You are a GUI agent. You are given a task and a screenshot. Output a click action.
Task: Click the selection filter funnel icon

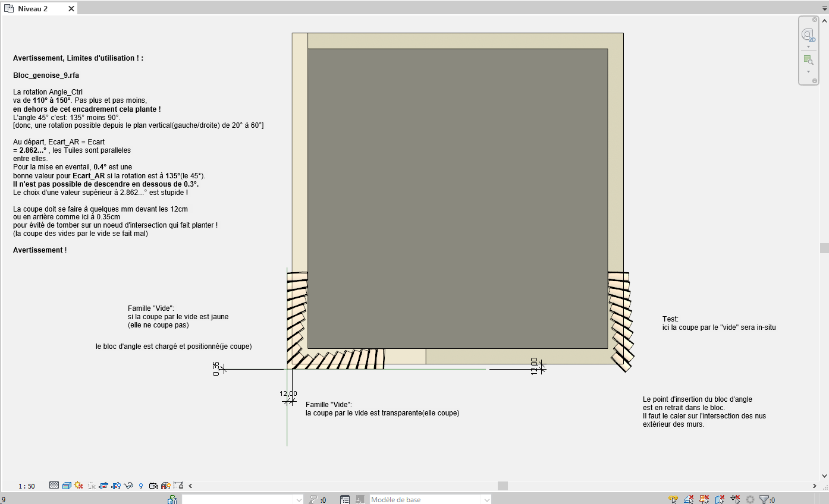tap(764, 500)
